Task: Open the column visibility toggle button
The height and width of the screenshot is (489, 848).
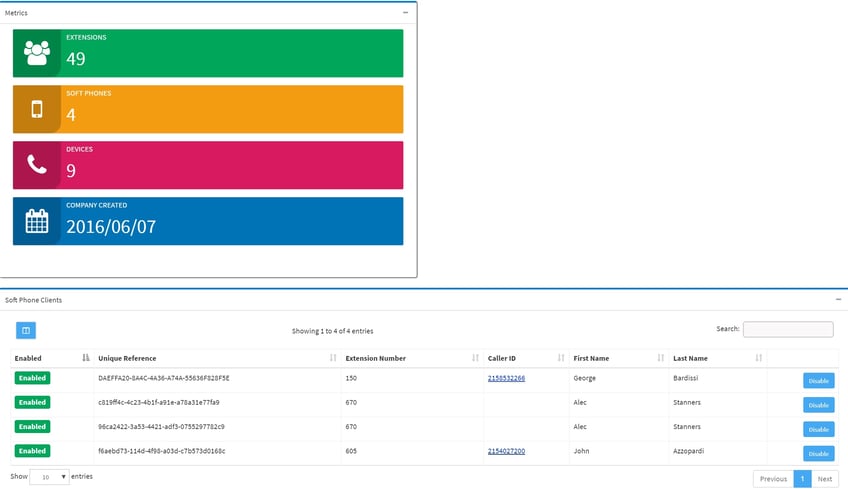Action: pos(26,330)
